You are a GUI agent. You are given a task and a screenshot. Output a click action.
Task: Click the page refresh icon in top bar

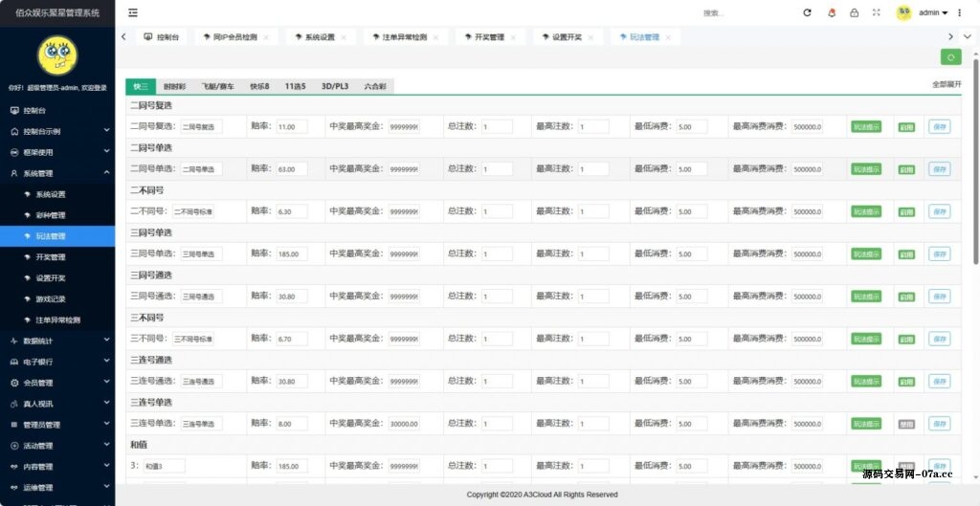[x=807, y=12]
